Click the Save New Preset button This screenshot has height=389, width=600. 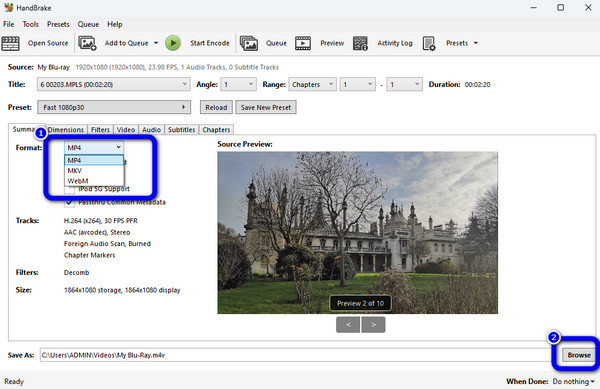[x=266, y=107]
